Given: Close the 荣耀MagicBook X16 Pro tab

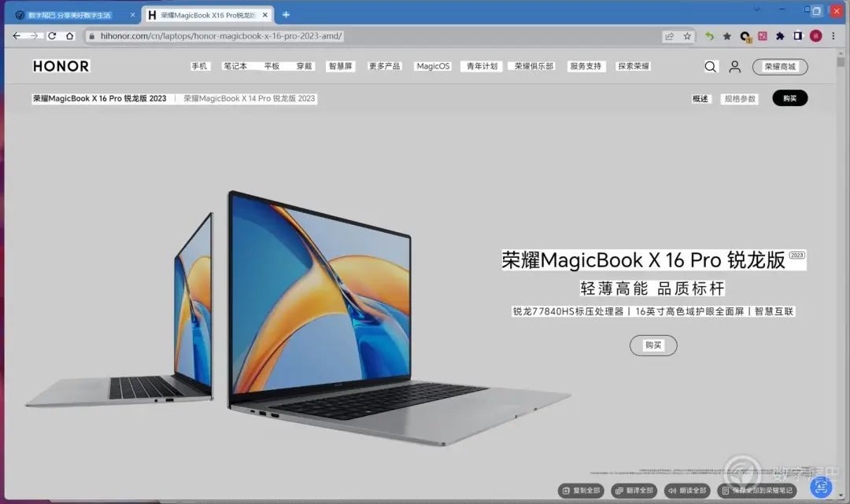Looking at the screenshot, I should 264,15.
